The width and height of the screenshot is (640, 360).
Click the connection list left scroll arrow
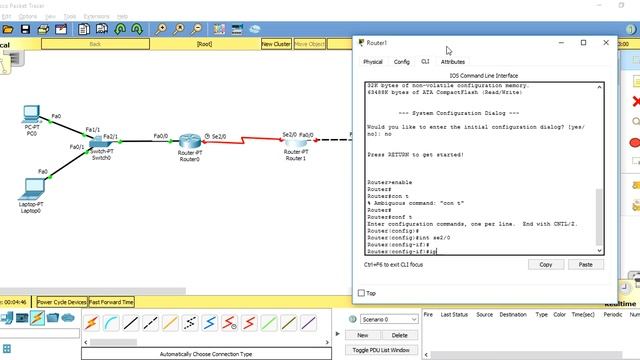tap(86, 342)
